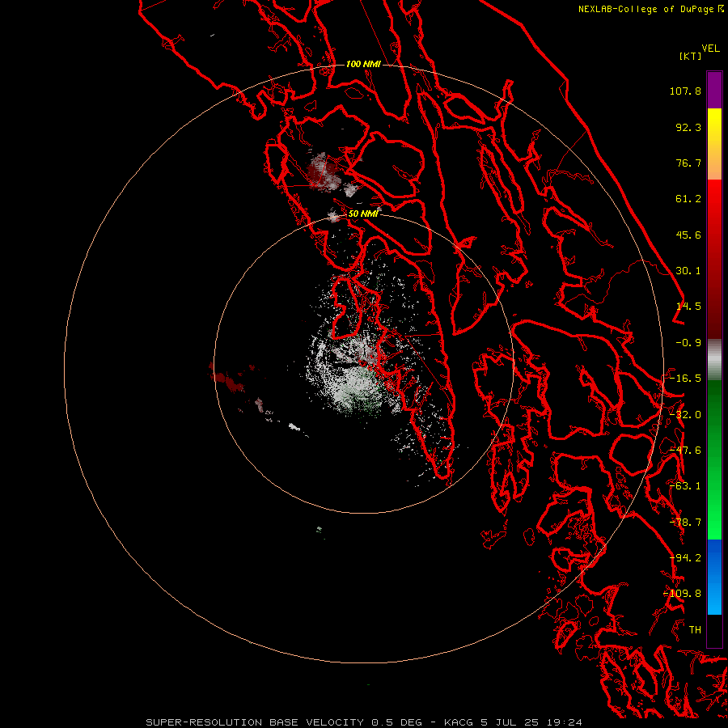This screenshot has height=728, width=728.
Task: Click the -47.6 velocity scale value
Action: [x=685, y=451]
